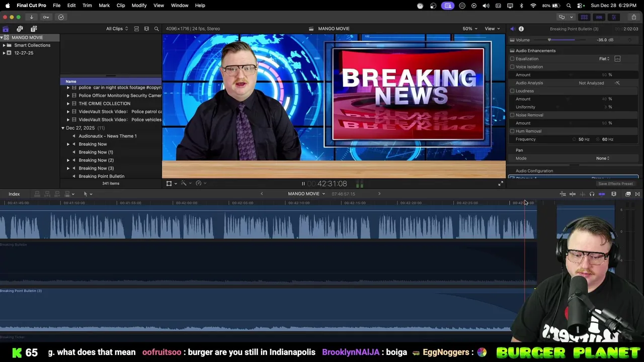Go forward in timeline history arrow

(379, 194)
